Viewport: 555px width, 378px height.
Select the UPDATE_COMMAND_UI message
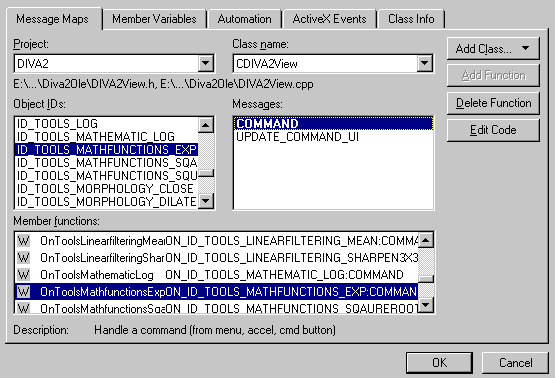(333, 137)
